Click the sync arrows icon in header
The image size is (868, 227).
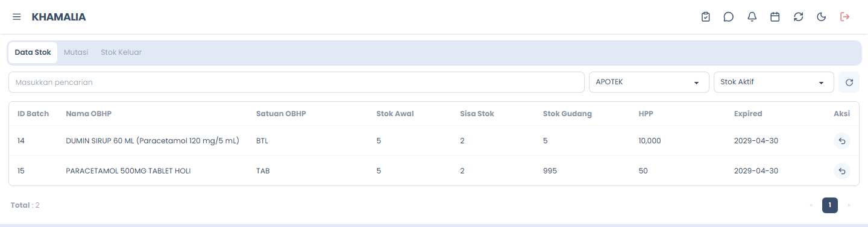pos(799,17)
